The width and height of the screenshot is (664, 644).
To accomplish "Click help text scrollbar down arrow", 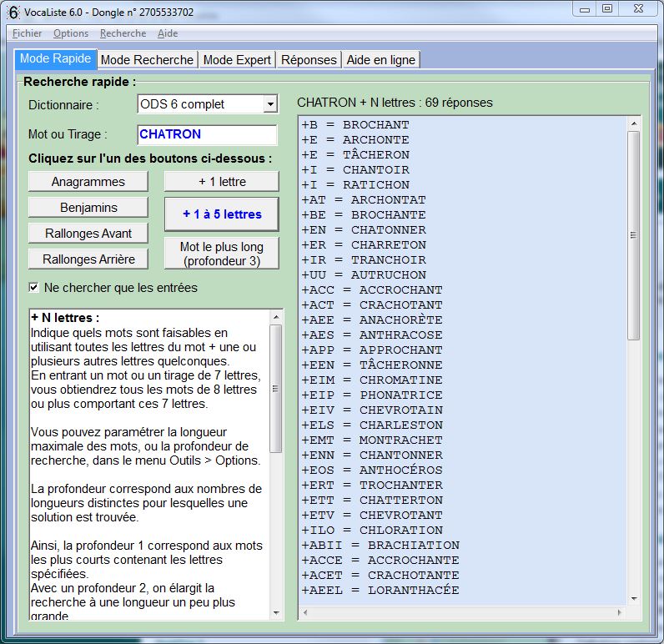I will pyautogui.click(x=276, y=612).
